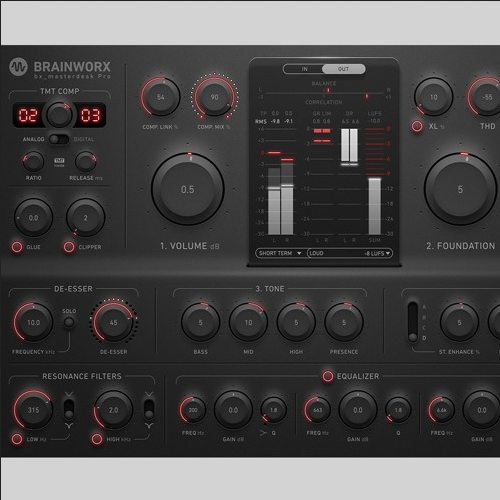Image resolution: width=500 pixels, height=500 pixels.
Task: Flip the low resonance filter Q switch
Action: coord(69,410)
